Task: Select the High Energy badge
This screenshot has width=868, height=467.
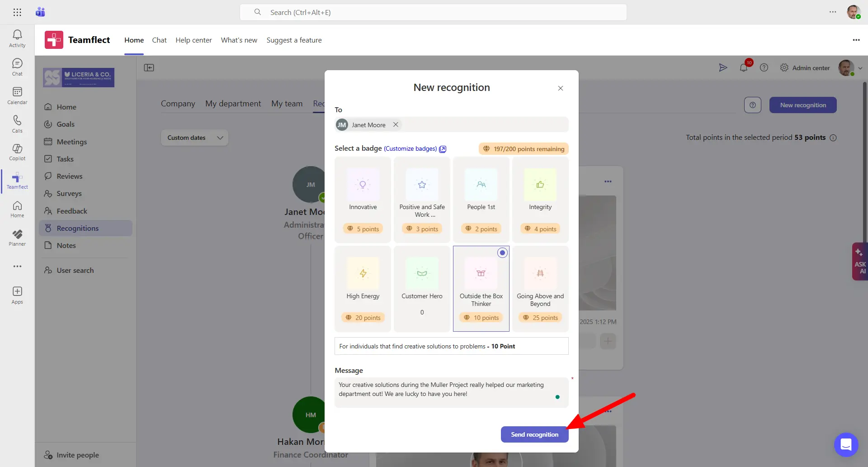Action: 363,288
